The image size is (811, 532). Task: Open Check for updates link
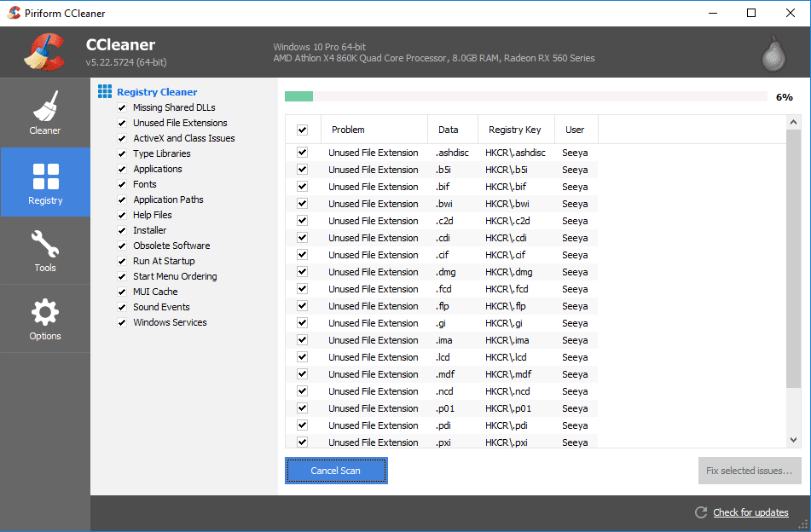750,512
